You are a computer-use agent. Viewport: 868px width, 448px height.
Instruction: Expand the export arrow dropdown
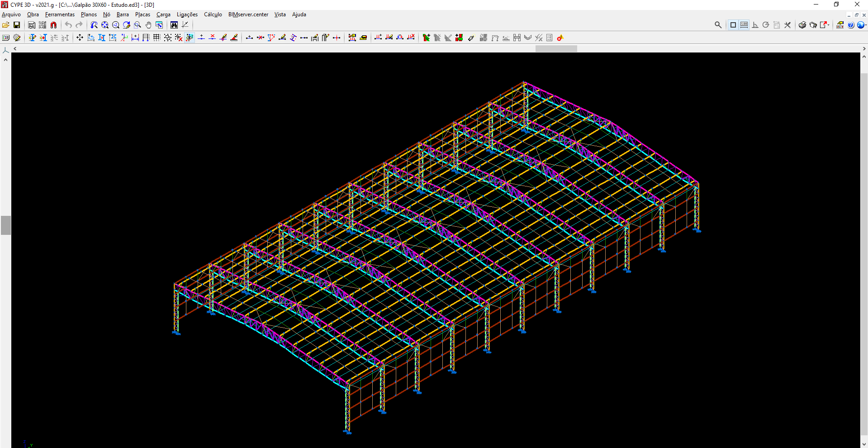tap(829, 25)
